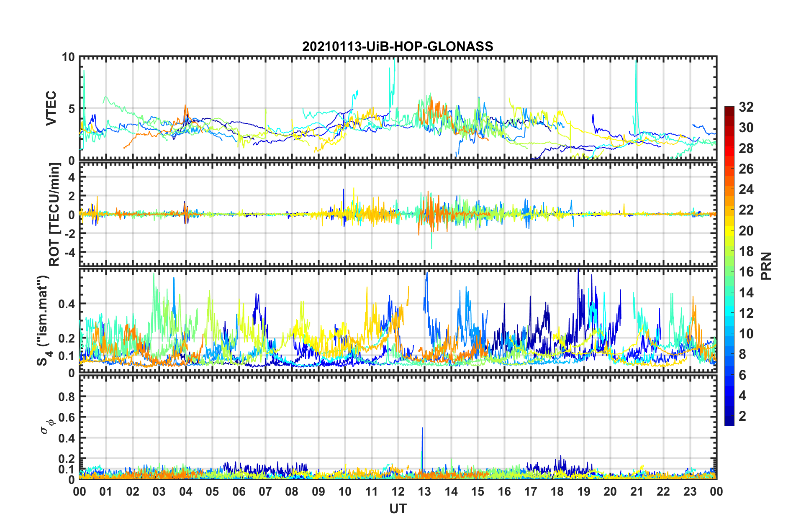This screenshot has width=796, height=532.
Task: Click x-axis tick label 18
Action: [x=557, y=491]
